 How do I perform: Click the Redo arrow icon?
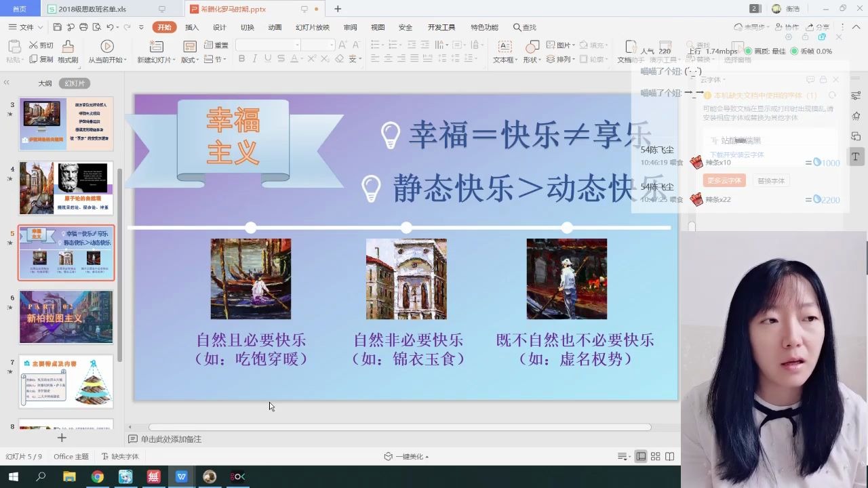click(x=126, y=27)
